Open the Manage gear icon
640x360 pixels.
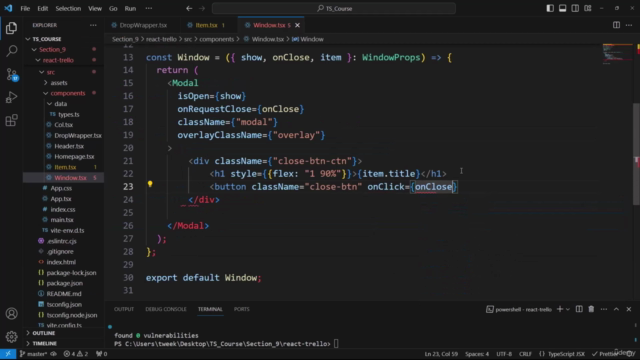click(11, 336)
